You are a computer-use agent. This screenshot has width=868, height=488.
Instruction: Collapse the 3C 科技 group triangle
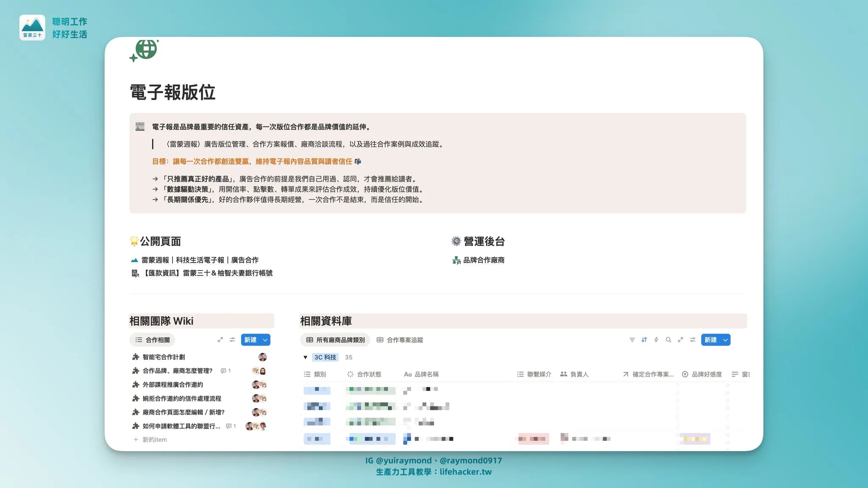pos(305,357)
